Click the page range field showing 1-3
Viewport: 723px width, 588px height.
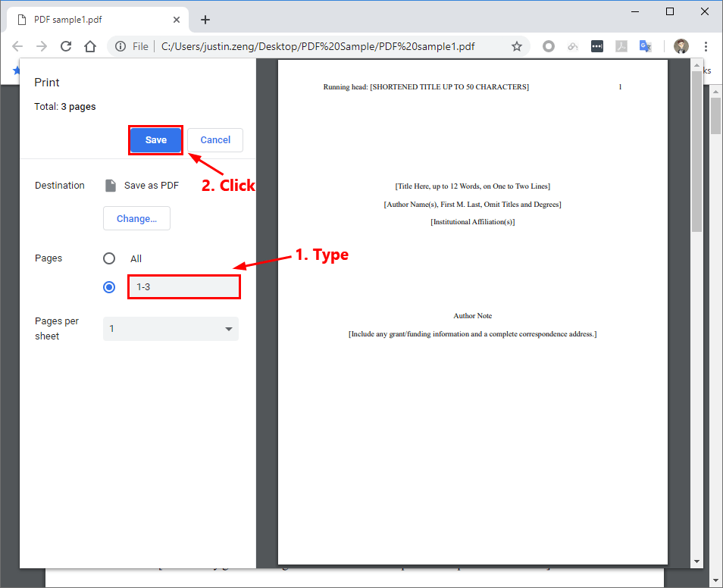(x=183, y=287)
